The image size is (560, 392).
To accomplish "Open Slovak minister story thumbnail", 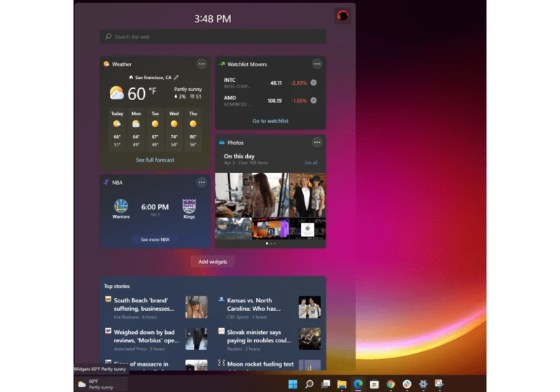I will 309,339.
